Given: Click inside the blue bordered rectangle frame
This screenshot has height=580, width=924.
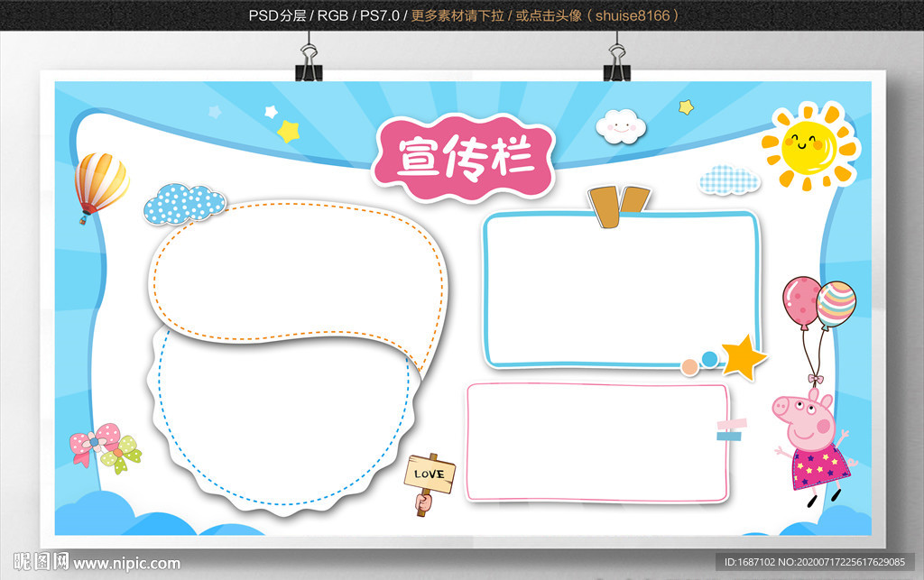Looking at the screenshot, I should pyautogui.click(x=621, y=289).
